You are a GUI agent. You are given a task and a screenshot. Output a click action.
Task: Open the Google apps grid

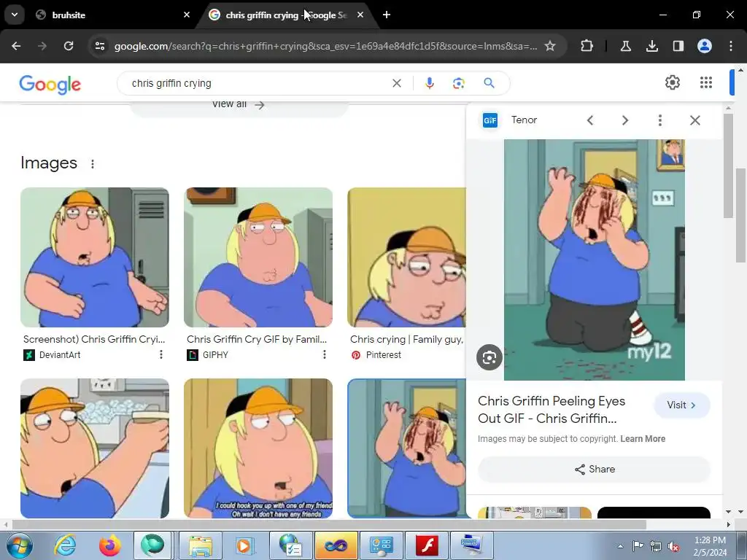tap(706, 82)
